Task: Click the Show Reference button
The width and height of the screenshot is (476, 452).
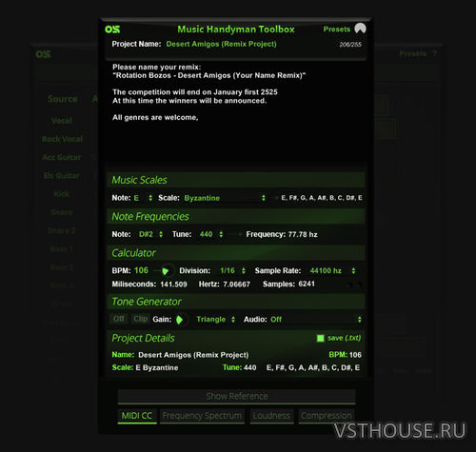Action: 237,396
